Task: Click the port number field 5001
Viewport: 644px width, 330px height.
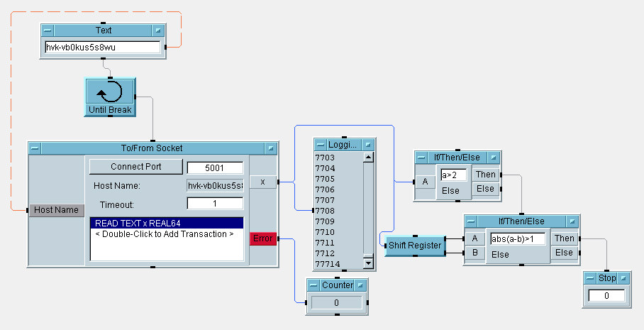Action: coord(214,167)
